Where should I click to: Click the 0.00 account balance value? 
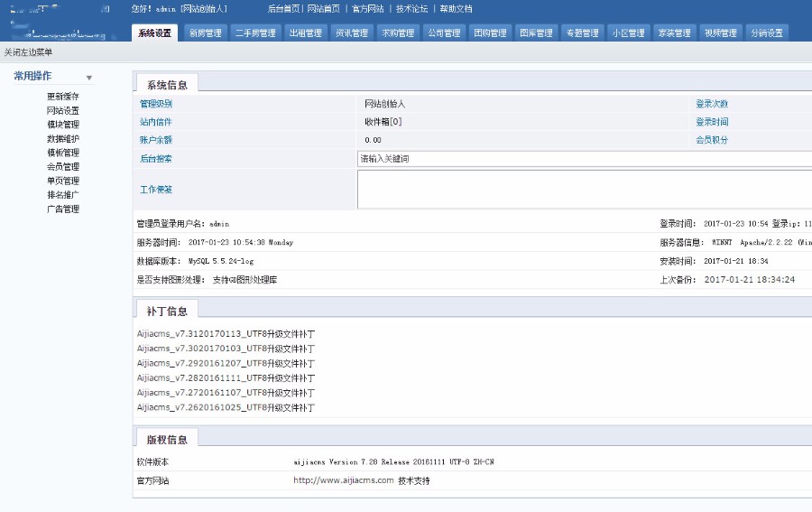[373, 140]
